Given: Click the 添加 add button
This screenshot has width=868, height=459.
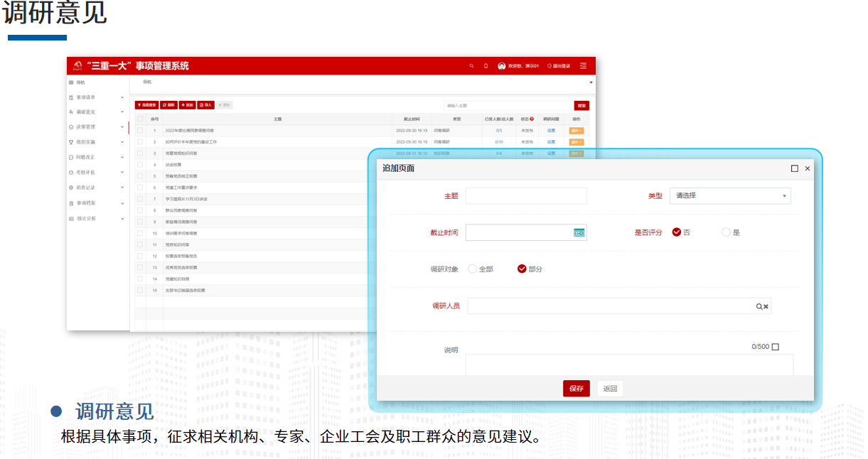Looking at the screenshot, I should (x=187, y=105).
